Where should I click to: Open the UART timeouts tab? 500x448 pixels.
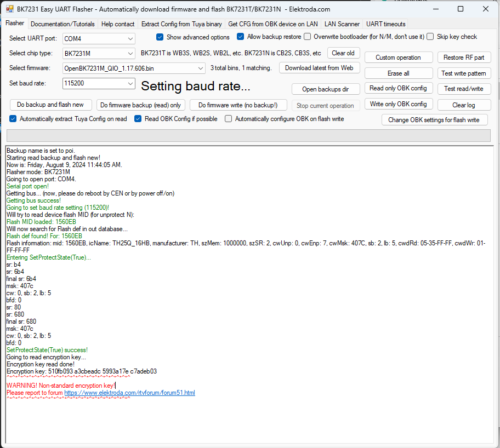pos(386,24)
